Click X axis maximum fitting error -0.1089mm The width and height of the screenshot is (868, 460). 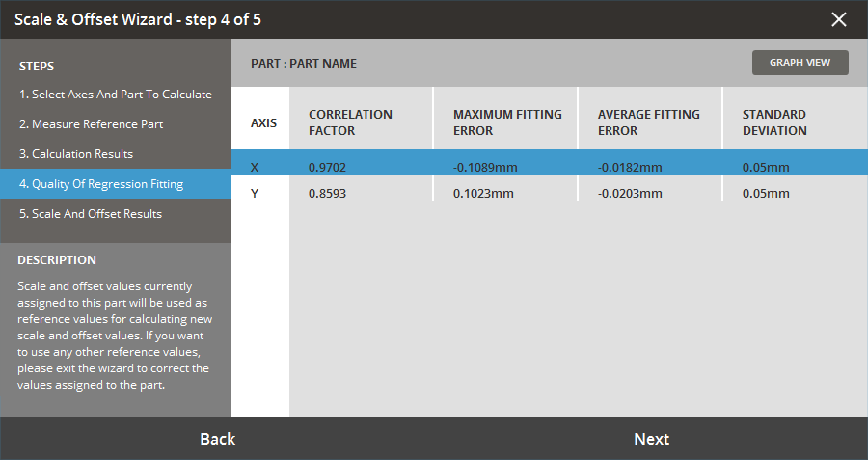coord(485,167)
